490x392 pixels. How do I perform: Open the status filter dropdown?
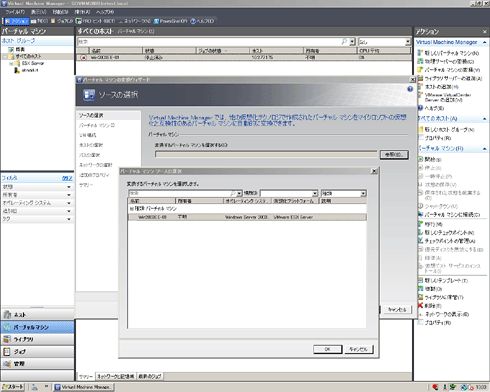[69, 187]
